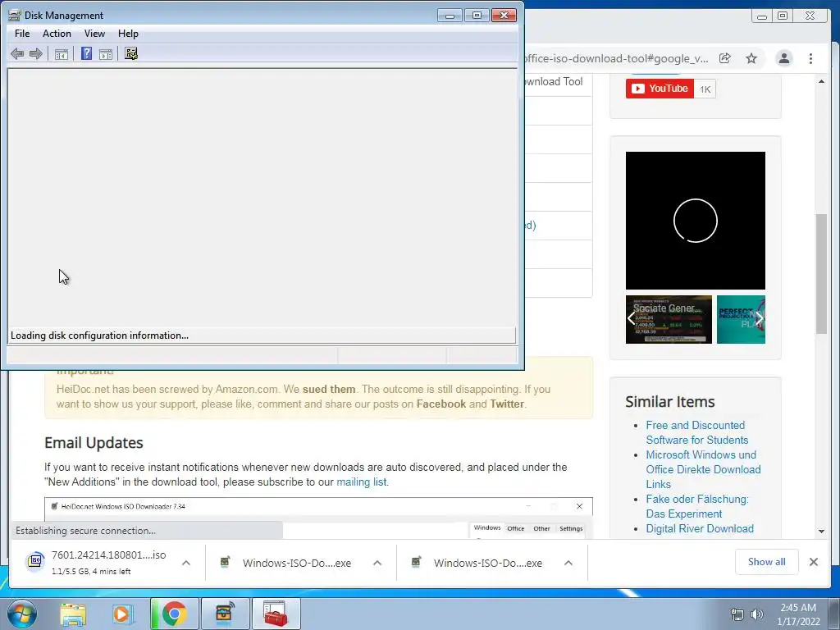Open the red toolbox taskbar icon
This screenshot has width=840, height=630.
pos(276,614)
